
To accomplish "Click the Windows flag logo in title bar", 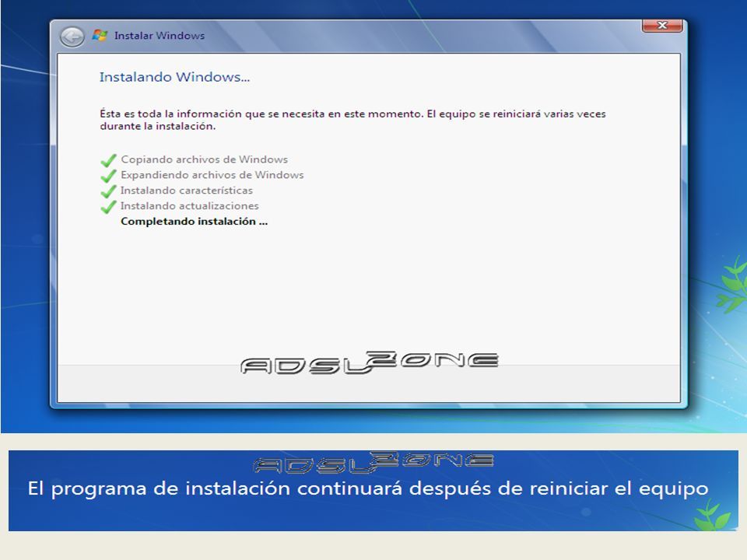I will click(x=100, y=35).
